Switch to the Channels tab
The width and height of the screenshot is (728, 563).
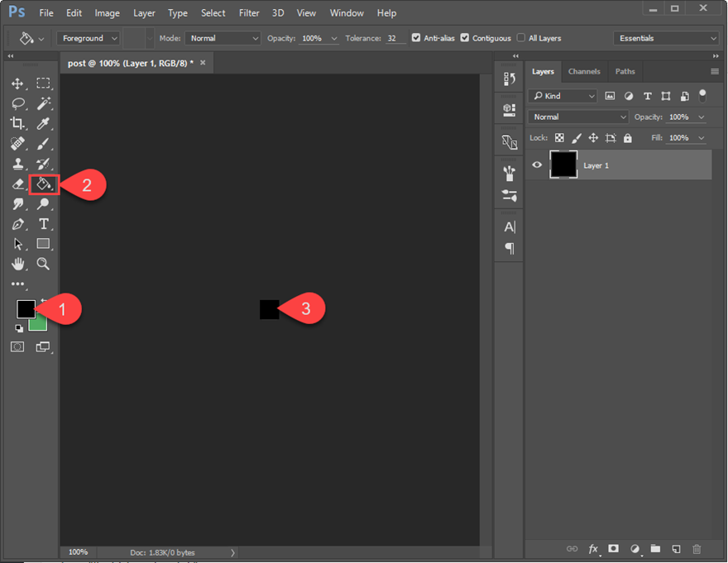[584, 72]
